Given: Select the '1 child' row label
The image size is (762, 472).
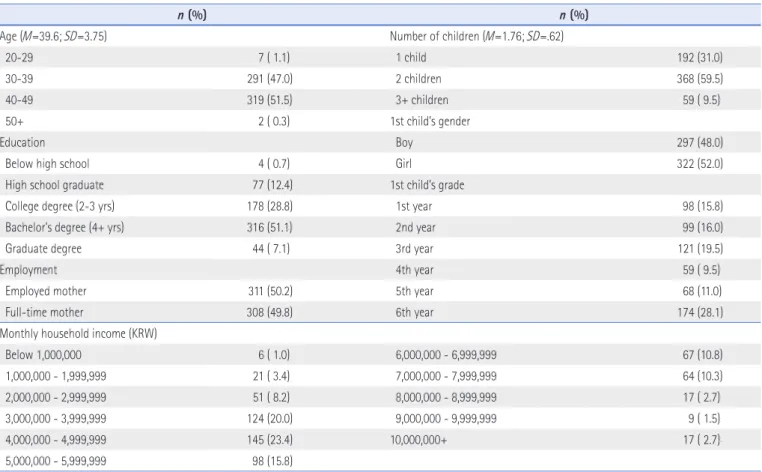Looking at the screenshot, I should 411,57.
